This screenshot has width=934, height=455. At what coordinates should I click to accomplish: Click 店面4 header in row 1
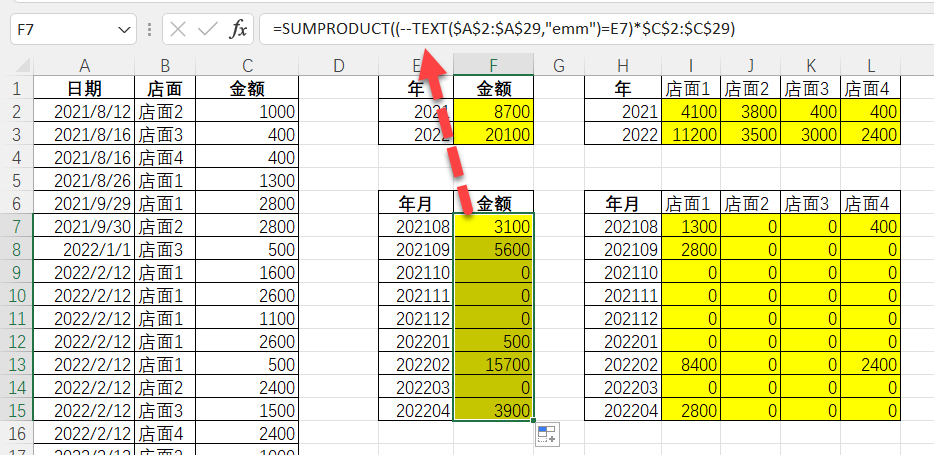point(870,88)
